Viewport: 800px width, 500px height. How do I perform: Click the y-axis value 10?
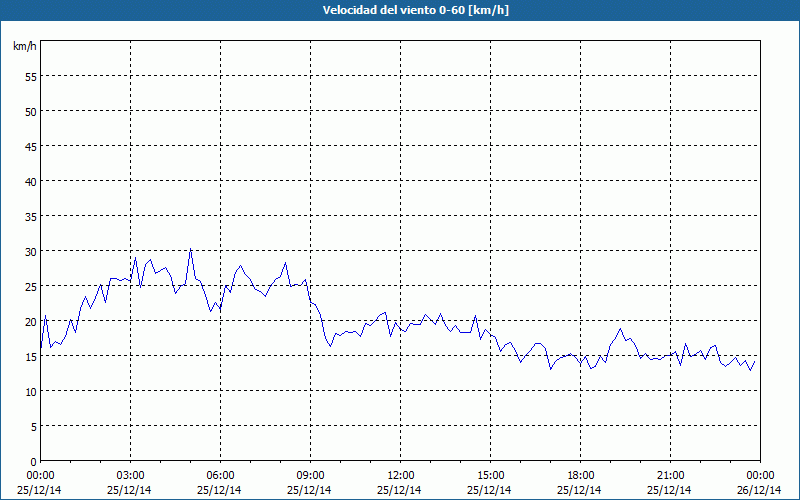click(31, 392)
